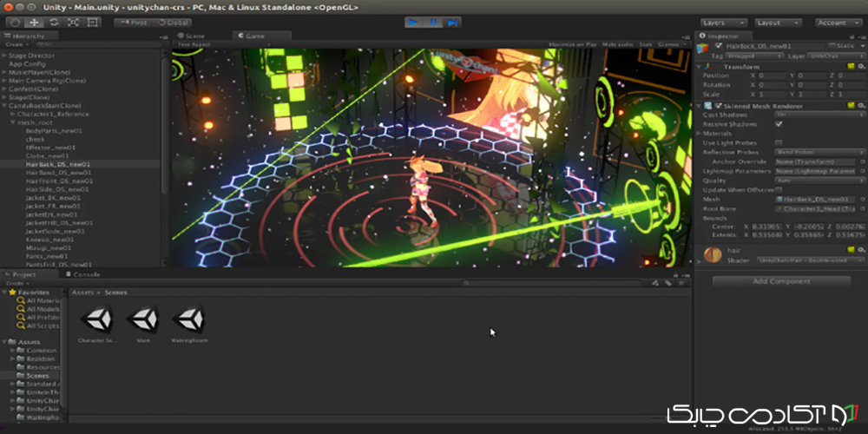Screen dimensions: 868x434
Task: Expand the Materials foldout
Action: [x=699, y=134]
